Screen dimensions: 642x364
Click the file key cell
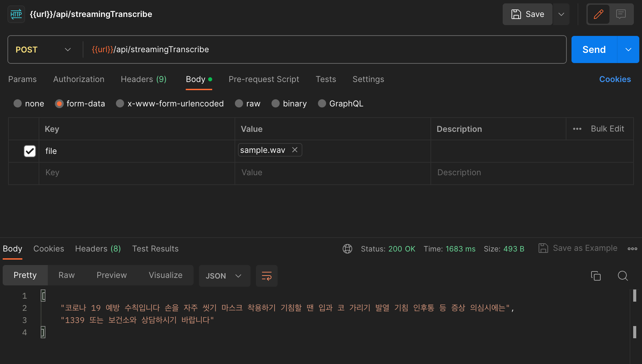pyautogui.click(x=137, y=151)
